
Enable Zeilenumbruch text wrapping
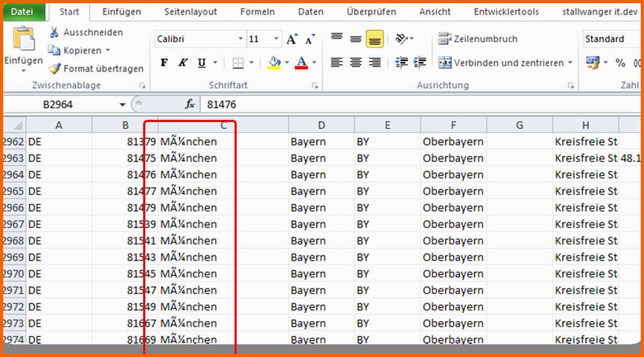[478, 39]
